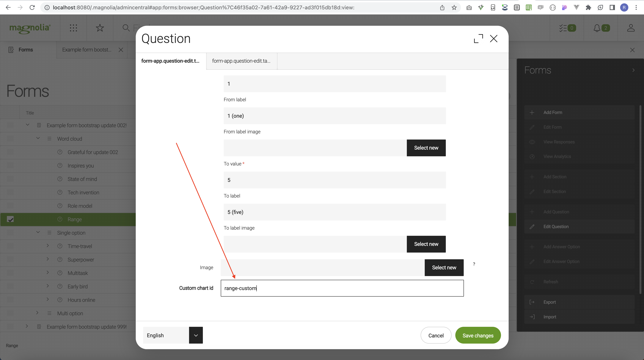Screen dimensions: 644x360
Task: Expand the Multi option section
Action: coord(37,313)
